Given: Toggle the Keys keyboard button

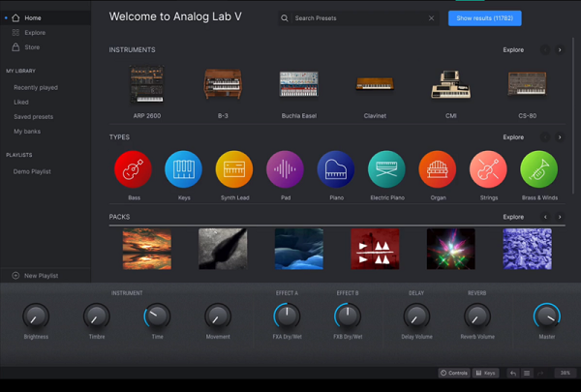Looking at the screenshot, I should (x=486, y=373).
